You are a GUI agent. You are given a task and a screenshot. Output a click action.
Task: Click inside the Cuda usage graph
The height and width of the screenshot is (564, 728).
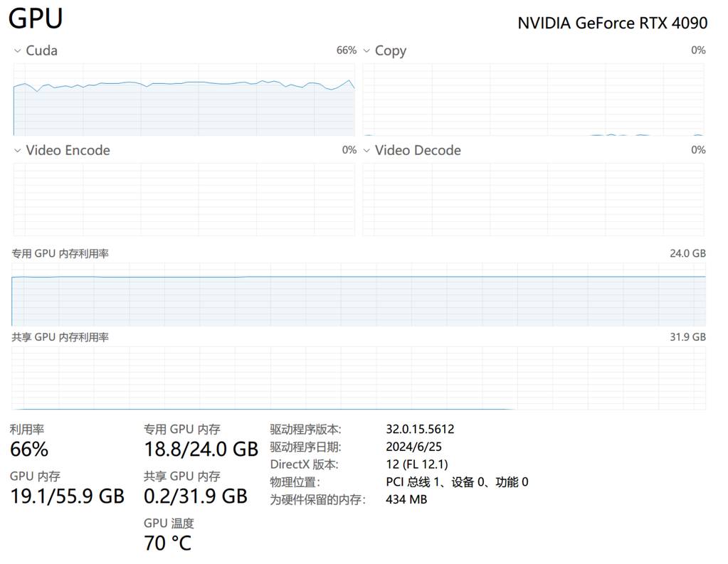[x=184, y=100]
